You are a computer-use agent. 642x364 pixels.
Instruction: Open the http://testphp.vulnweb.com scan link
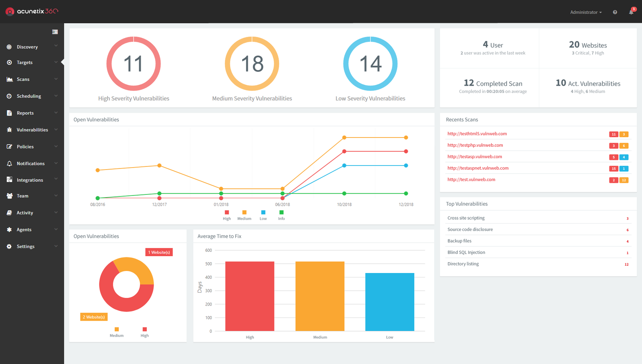pos(475,145)
